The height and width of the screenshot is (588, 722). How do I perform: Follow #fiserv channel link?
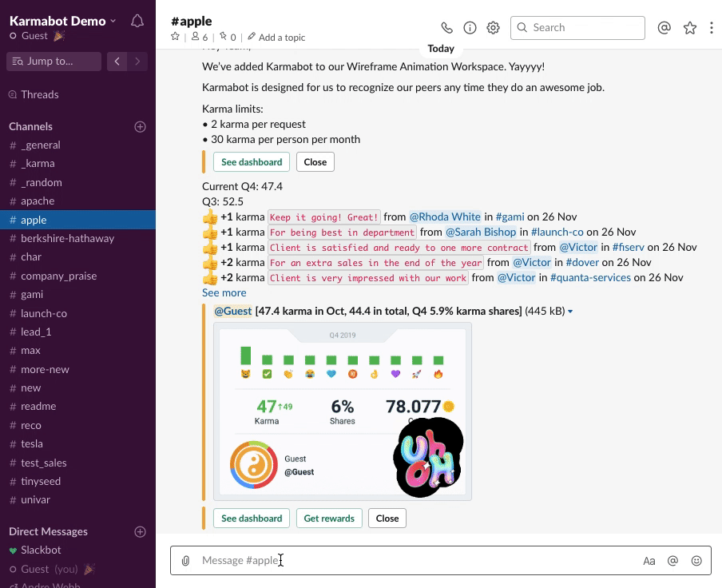coord(628,248)
